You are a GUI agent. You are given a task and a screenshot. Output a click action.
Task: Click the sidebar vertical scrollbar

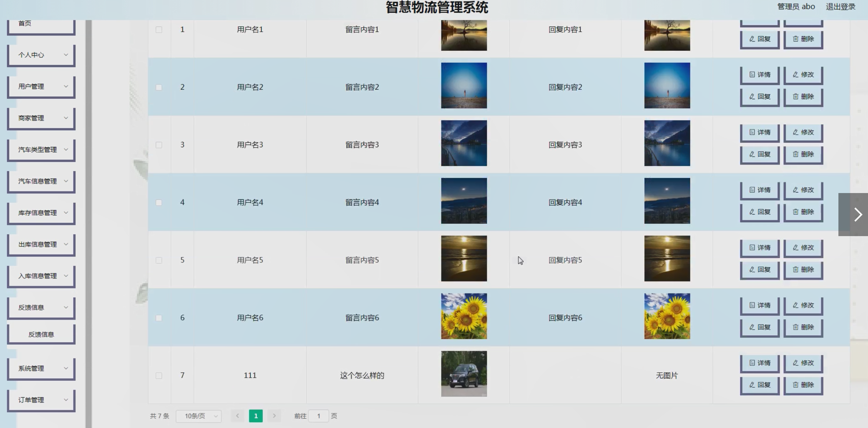pyautogui.click(x=88, y=223)
